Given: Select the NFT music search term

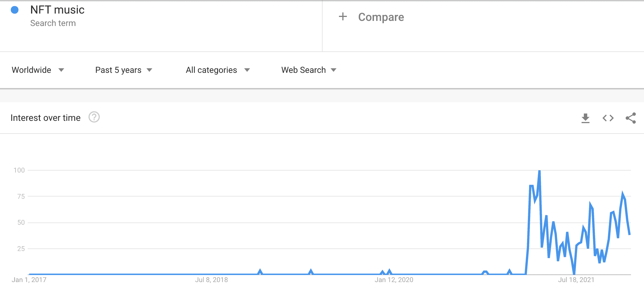Looking at the screenshot, I should tap(58, 9).
